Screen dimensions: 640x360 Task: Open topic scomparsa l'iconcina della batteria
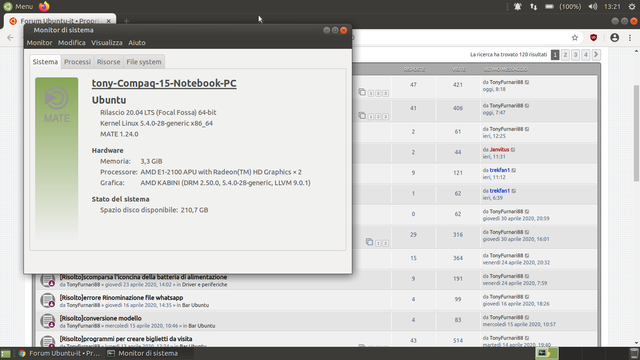click(x=143, y=277)
